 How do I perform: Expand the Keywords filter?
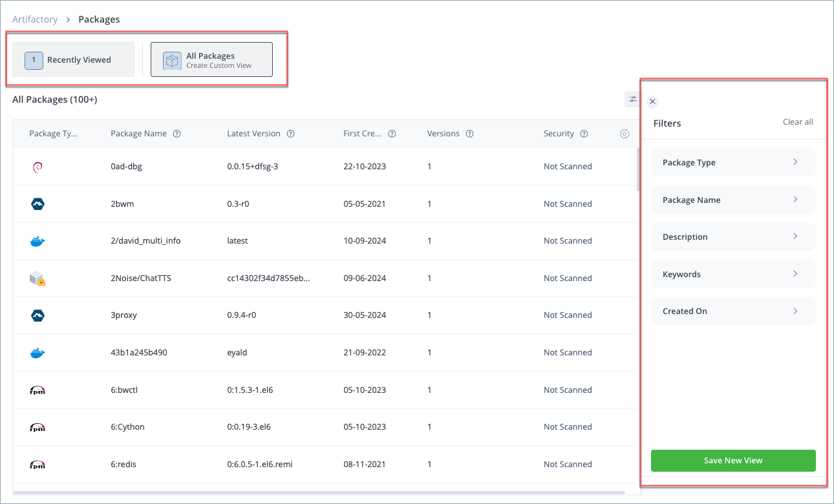(x=732, y=274)
